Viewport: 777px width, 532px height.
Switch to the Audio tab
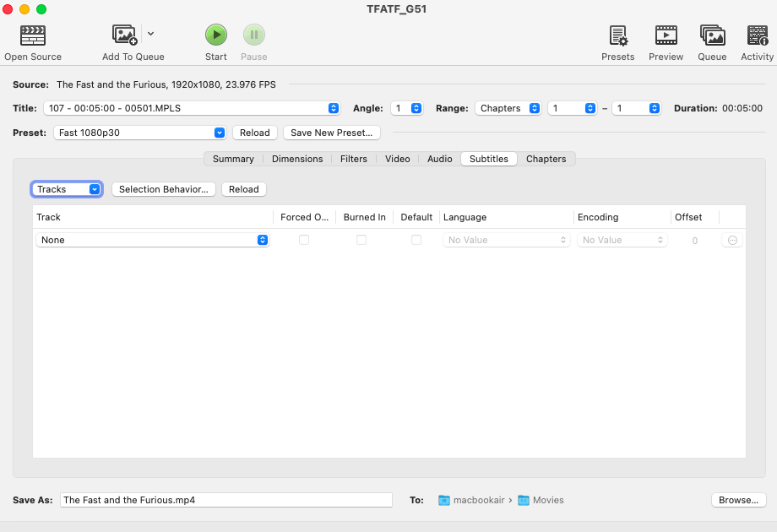pyautogui.click(x=439, y=159)
